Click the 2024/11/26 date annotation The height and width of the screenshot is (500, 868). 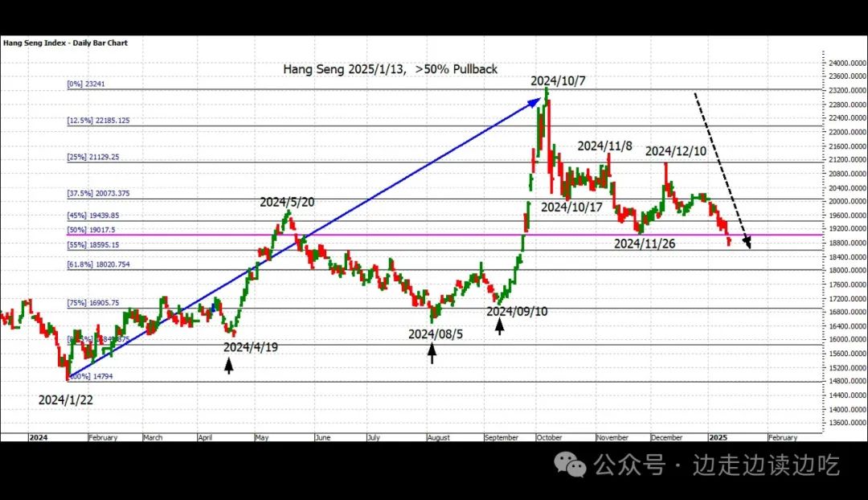[x=645, y=244]
